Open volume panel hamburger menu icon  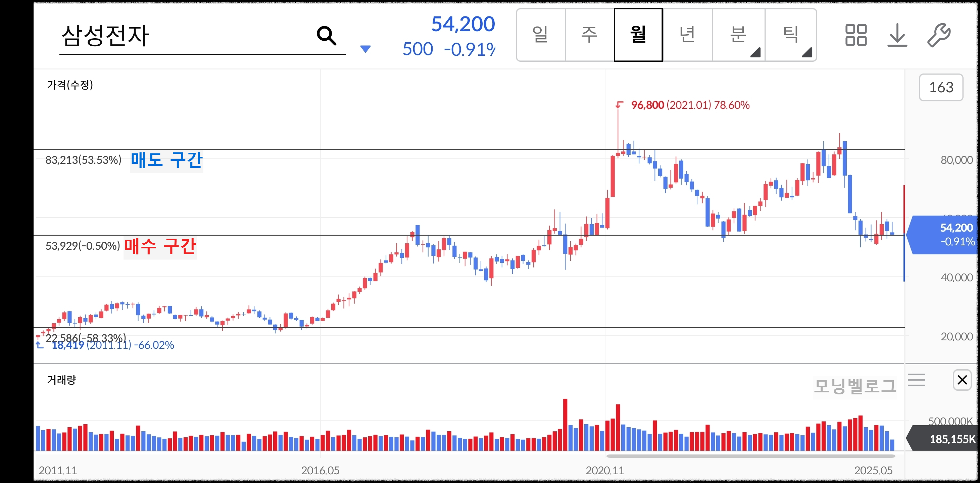(917, 380)
